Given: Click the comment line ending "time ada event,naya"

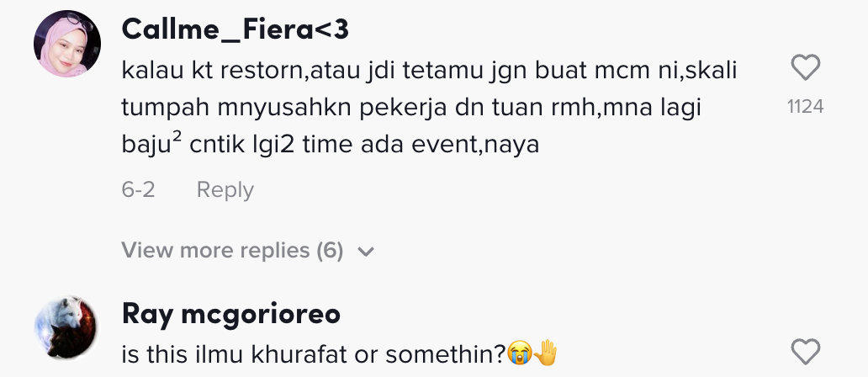Looking at the screenshot, I should click(x=330, y=145).
